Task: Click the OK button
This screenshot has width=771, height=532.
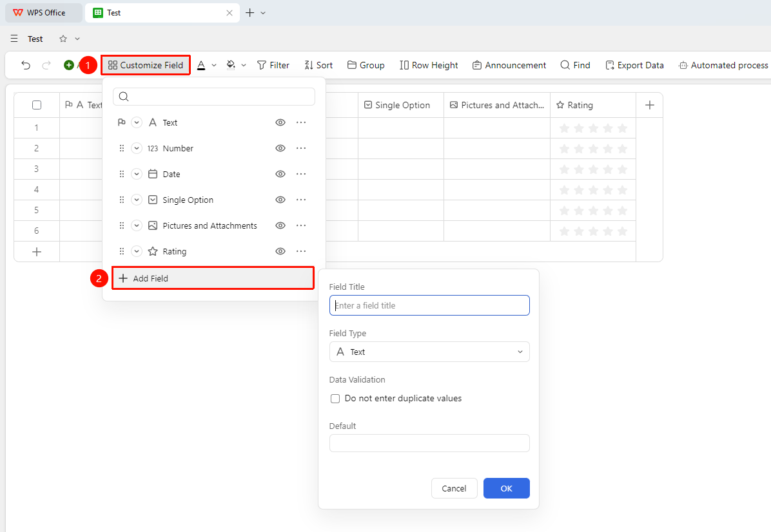Action: [507, 488]
